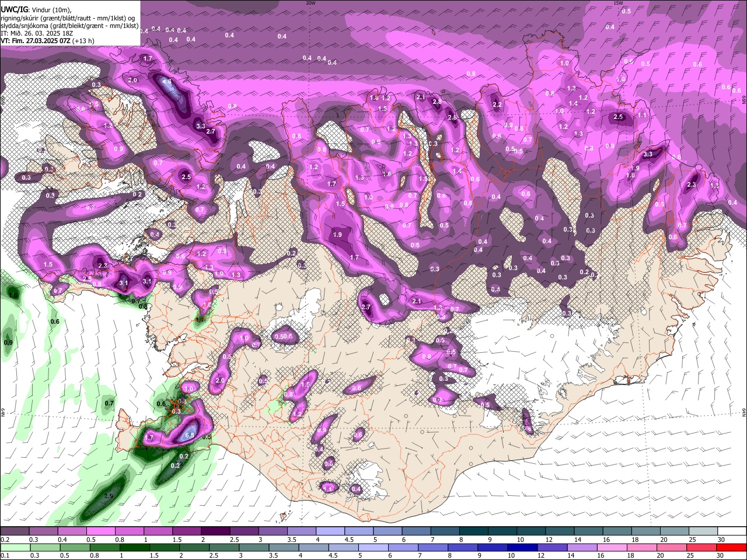
Task: Click the "IT: Mið. 26. 03. 2025 18Z" line
Action: 37,33
